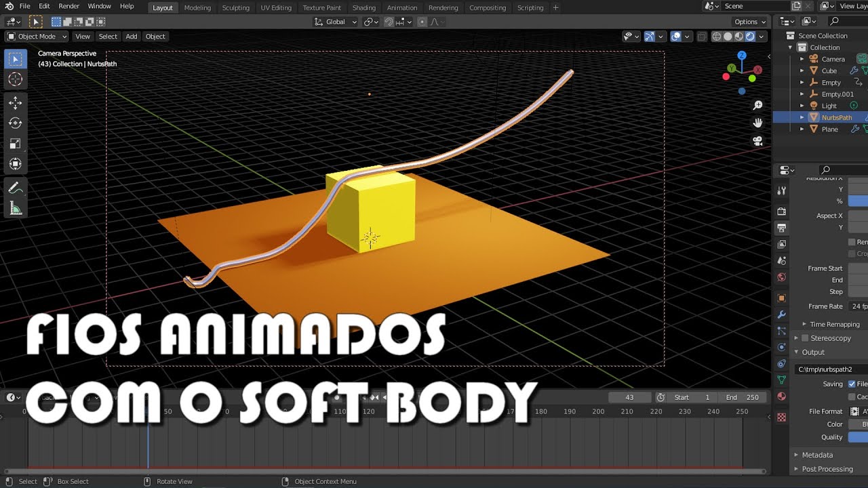Click output path field C:\tmp\nurbspath2
The width and height of the screenshot is (868, 488).
point(831,369)
